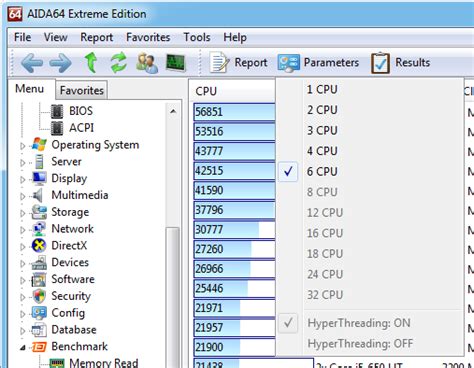Open the Report menu

click(97, 37)
